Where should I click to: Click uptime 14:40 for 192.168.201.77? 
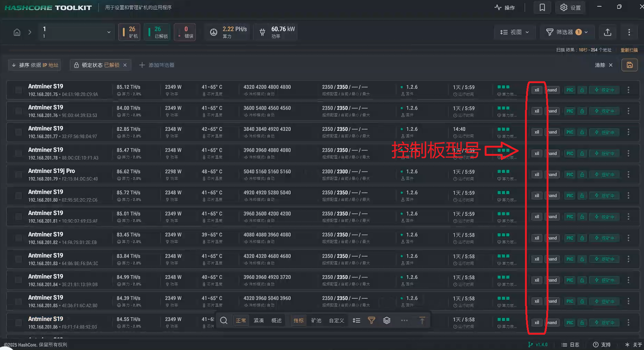coord(459,129)
